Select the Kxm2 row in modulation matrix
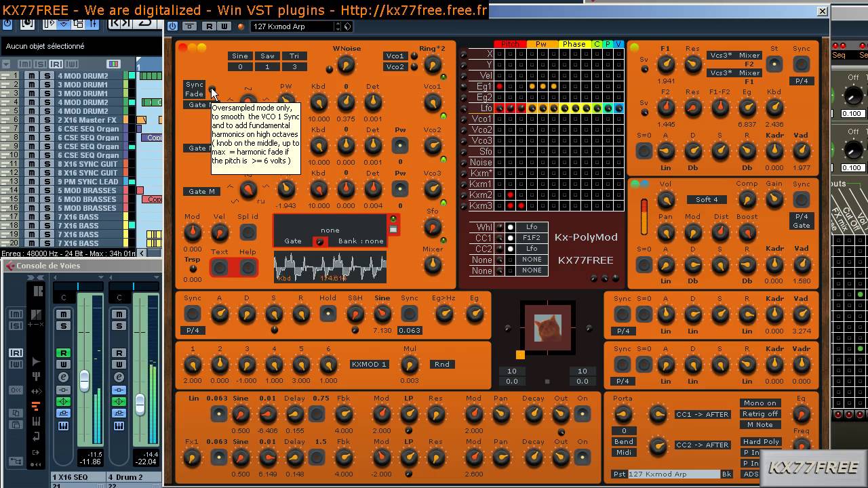Screen dimensions: 868x488 pyautogui.click(x=481, y=195)
